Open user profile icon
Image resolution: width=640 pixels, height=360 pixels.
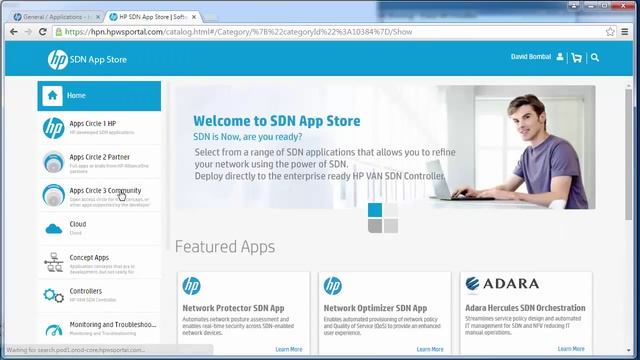560,57
